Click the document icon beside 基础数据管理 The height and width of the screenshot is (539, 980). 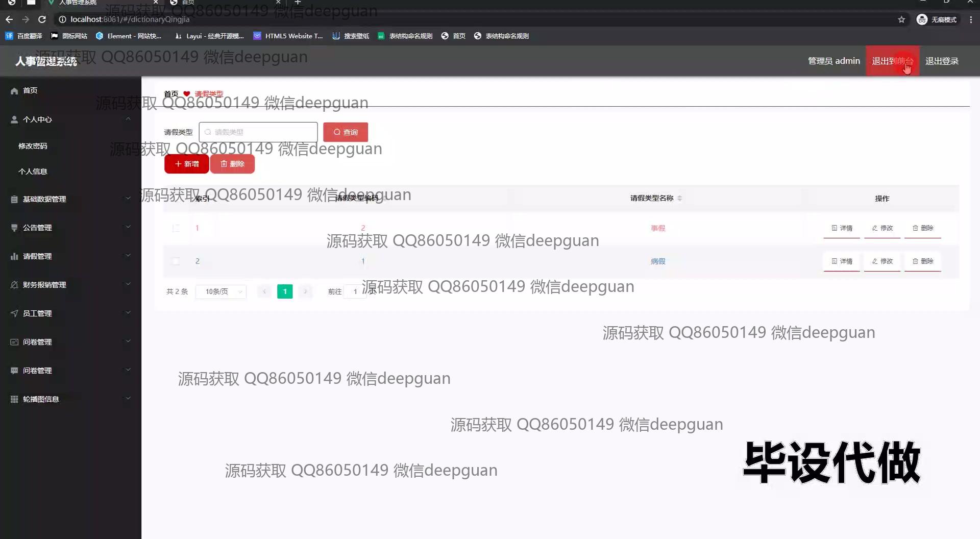coord(14,199)
